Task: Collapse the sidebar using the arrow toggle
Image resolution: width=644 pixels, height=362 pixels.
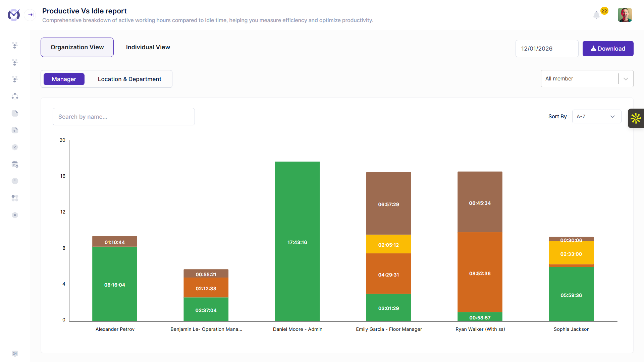Action: coord(30,15)
